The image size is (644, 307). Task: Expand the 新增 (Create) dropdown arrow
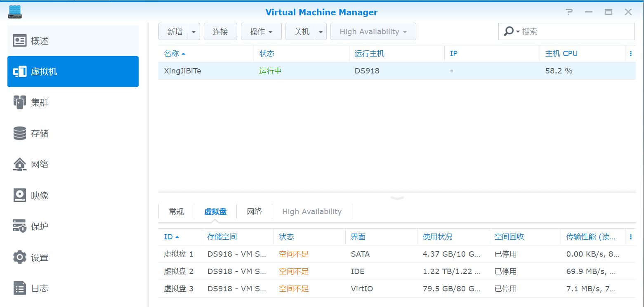(x=193, y=31)
